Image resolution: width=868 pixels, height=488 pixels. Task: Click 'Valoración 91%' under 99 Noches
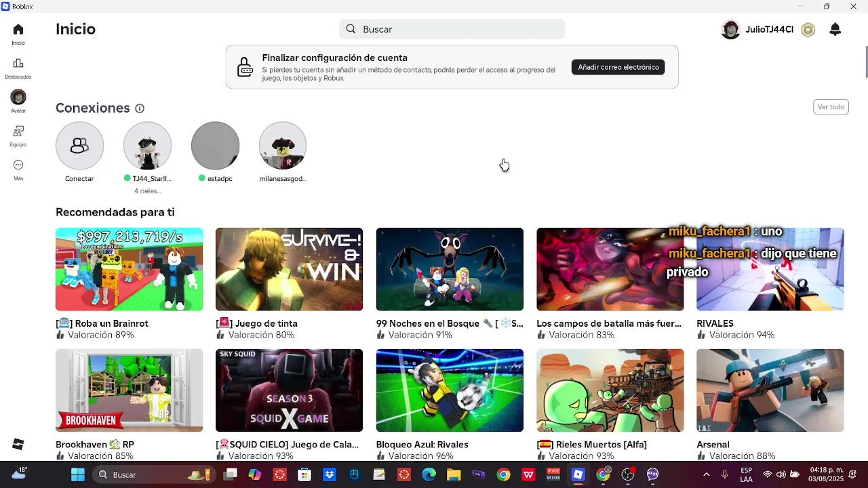click(x=420, y=335)
